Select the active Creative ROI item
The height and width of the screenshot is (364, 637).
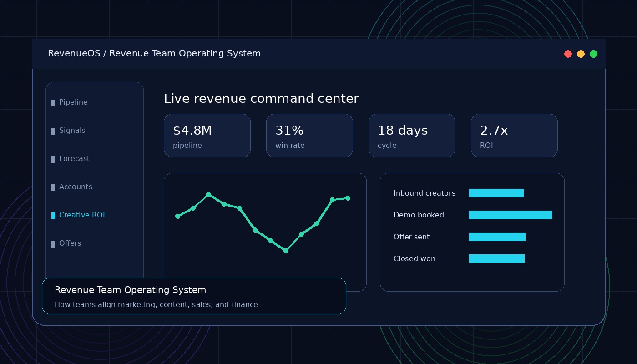[x=82, y=215]
